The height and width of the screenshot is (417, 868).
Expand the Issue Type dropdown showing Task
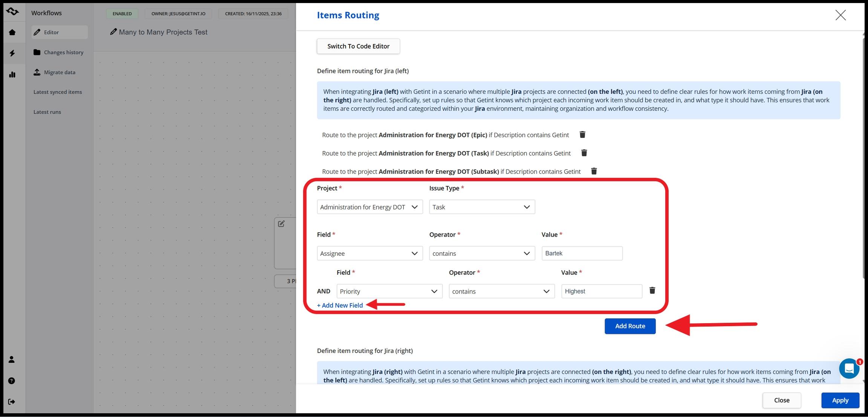[x=482, y=207]
